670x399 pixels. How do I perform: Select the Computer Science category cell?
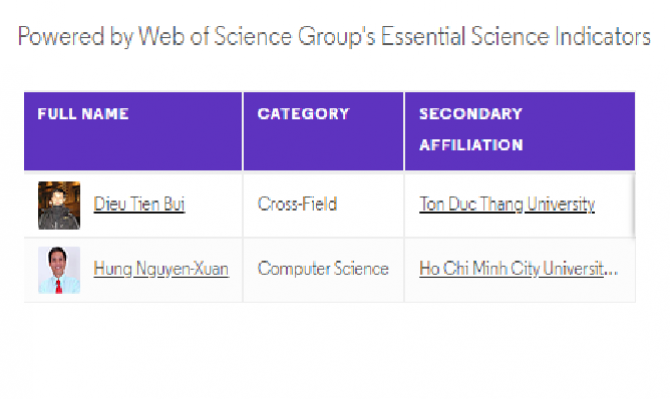tap(323, 269)
